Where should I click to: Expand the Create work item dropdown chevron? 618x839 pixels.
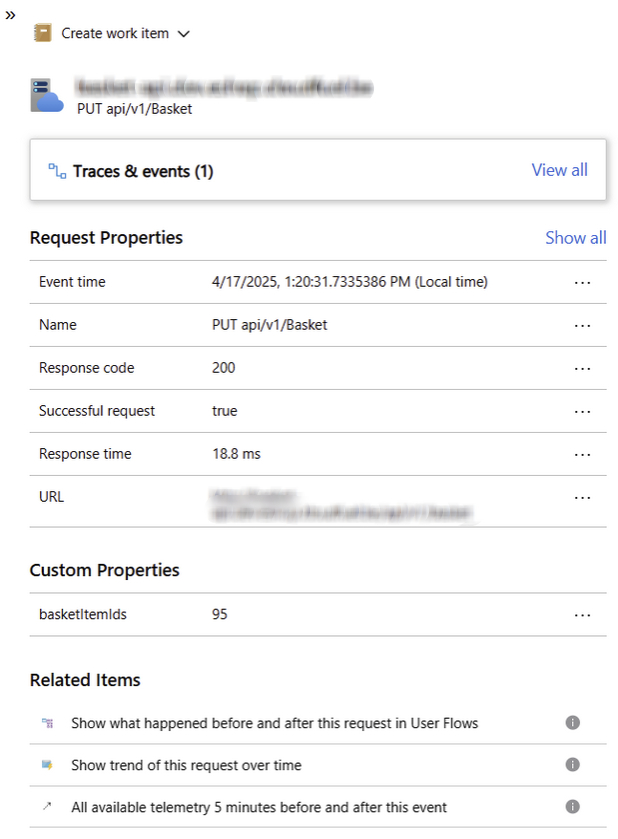[183, 32]
